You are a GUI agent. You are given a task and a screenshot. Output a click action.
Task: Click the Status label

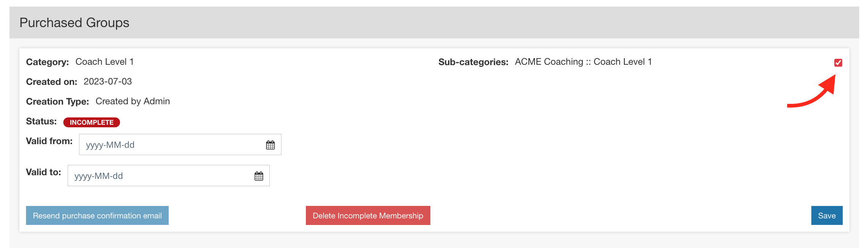41,121
